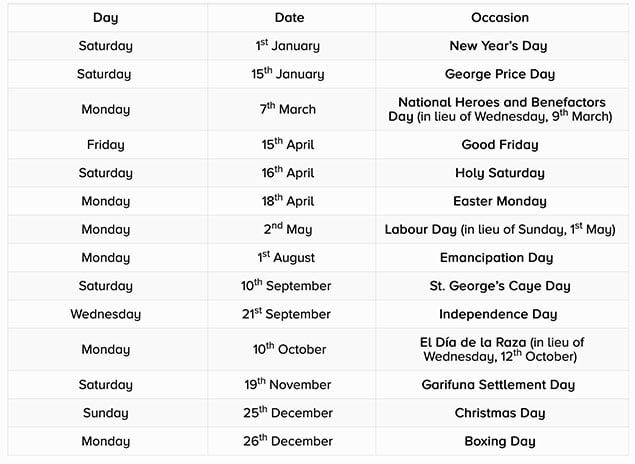The image size is (635, 464).
Task: Click the Occasion column header
Action: click(x=499, y=18)
